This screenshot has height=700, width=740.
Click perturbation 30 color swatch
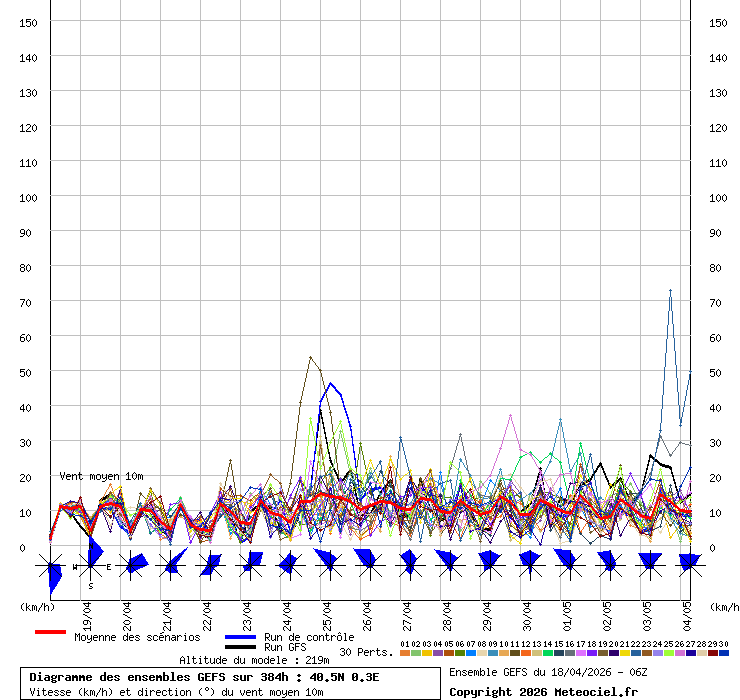(x=724, y=653)
